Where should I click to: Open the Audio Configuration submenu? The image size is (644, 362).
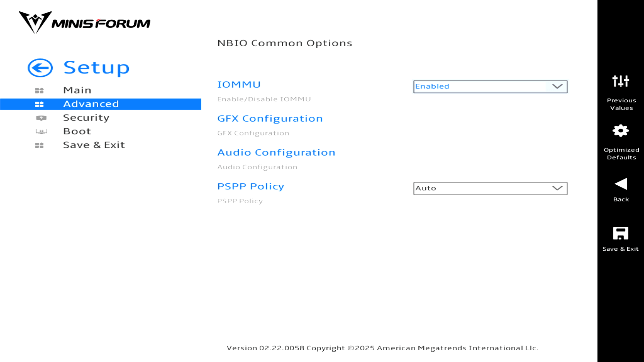pos(276,153)
